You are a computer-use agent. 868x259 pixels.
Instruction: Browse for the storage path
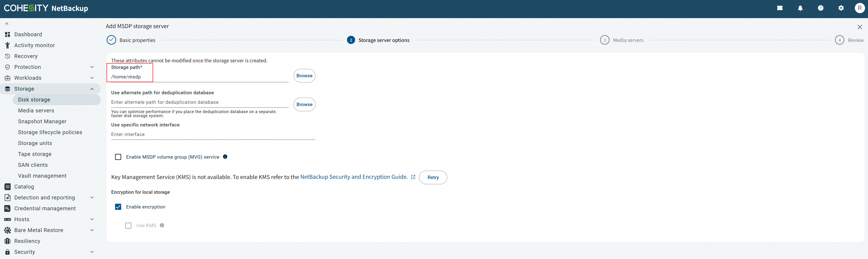pyautogui.click(x=304, y=76)
